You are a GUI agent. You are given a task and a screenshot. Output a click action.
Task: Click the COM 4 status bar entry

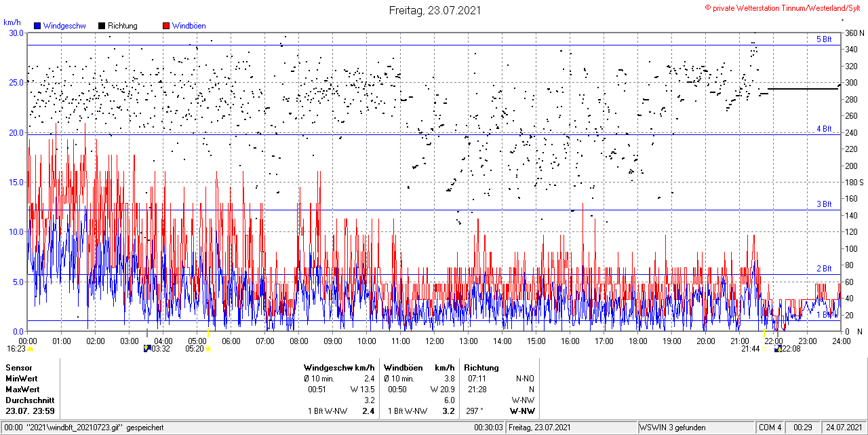[x=770, y=428]
